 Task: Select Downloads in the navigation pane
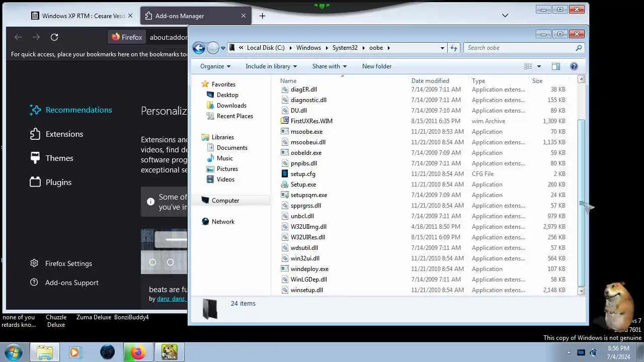click(231, 106)
